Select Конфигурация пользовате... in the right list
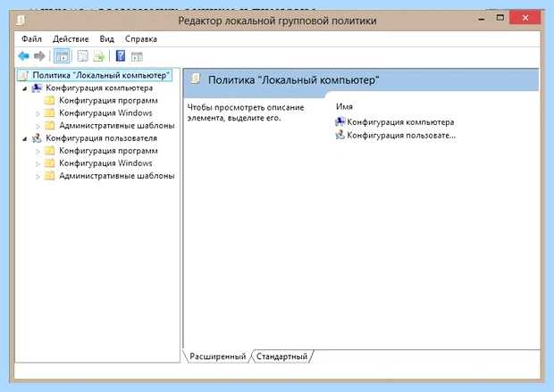Image resolution: width=554 pixels, height=392 pixels. pyautogui.click(x=395, y=135)
